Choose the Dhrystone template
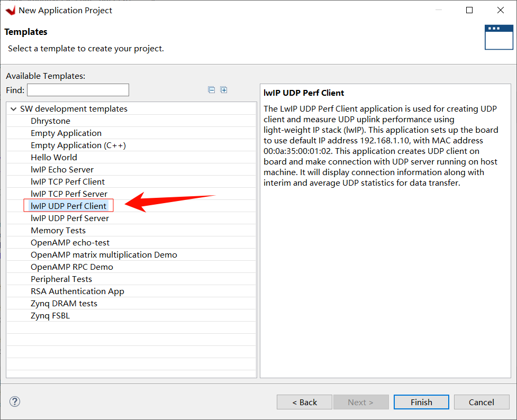The width and height of the screenshot is (517, 420). [x=51, y=121]
